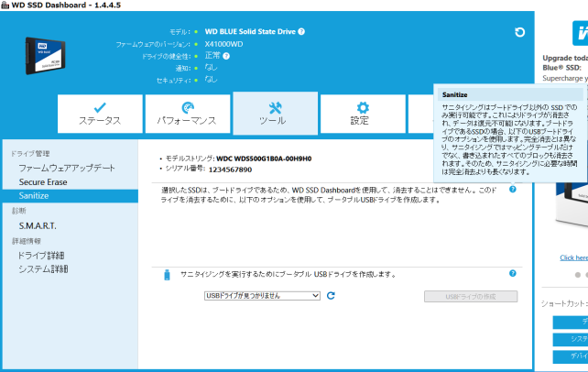Open the パフォーマンス tab
588x372 pixels.
click(x=188, y=114)
